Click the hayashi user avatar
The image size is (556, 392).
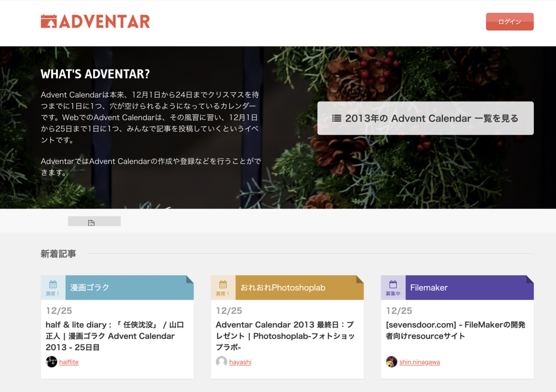coord(221,361)
